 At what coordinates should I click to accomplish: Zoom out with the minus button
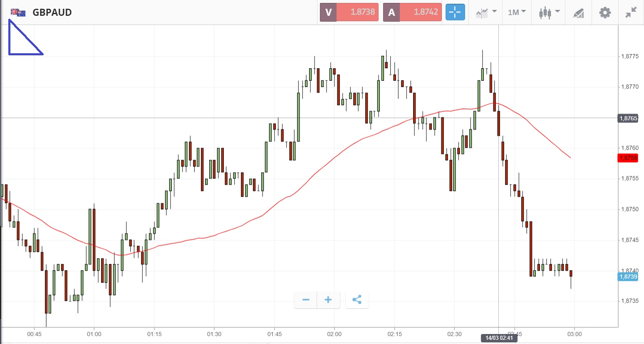click(306, 300)
